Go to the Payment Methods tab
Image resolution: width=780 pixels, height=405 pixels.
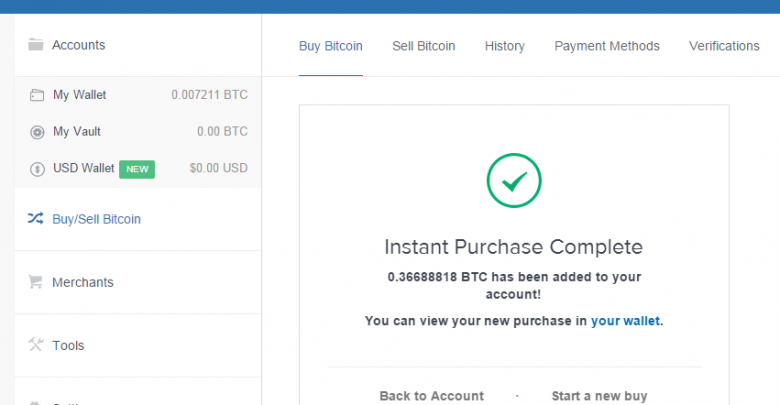pos(607,46)
